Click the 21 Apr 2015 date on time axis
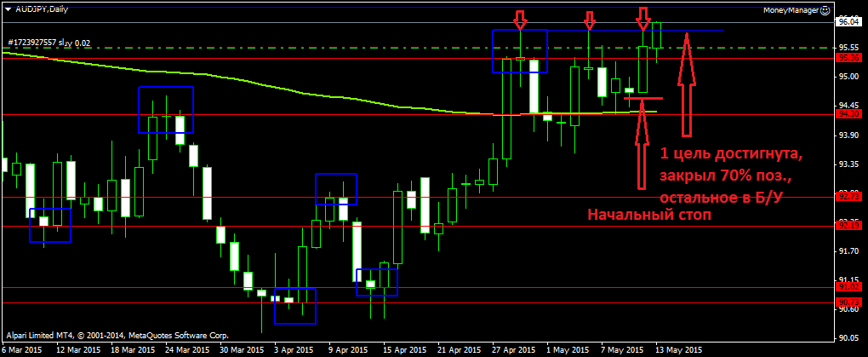 460,350
